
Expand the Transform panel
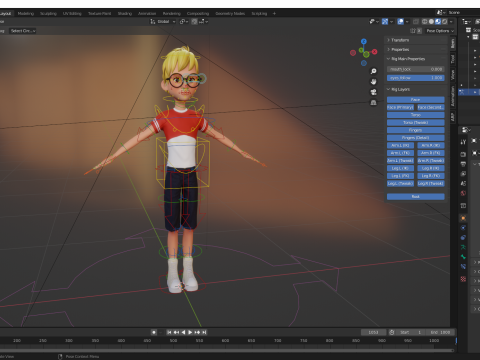tap(415, 40)
